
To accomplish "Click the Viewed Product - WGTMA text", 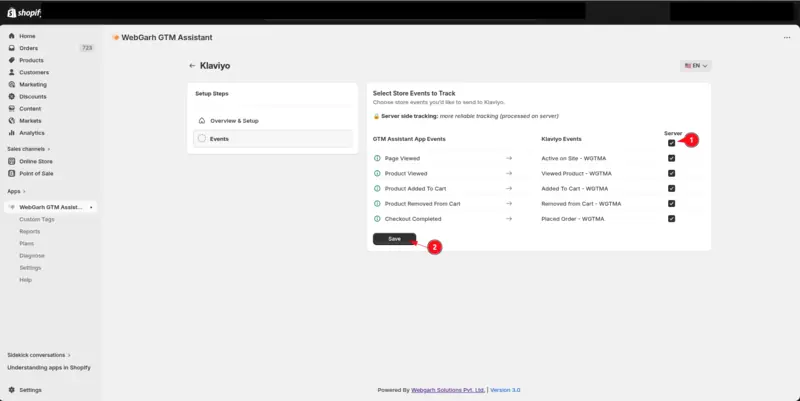I will (x=576, y=173).
